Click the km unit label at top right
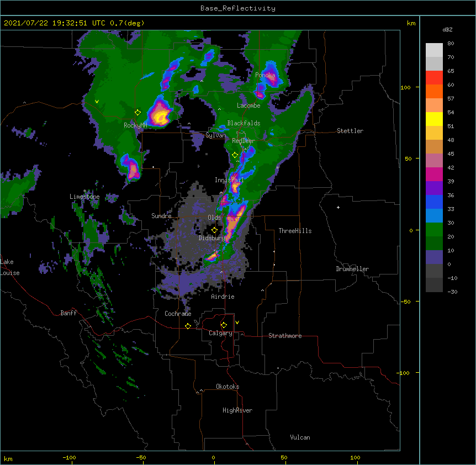This screenshot has height=465, width=476. (411, 23)
